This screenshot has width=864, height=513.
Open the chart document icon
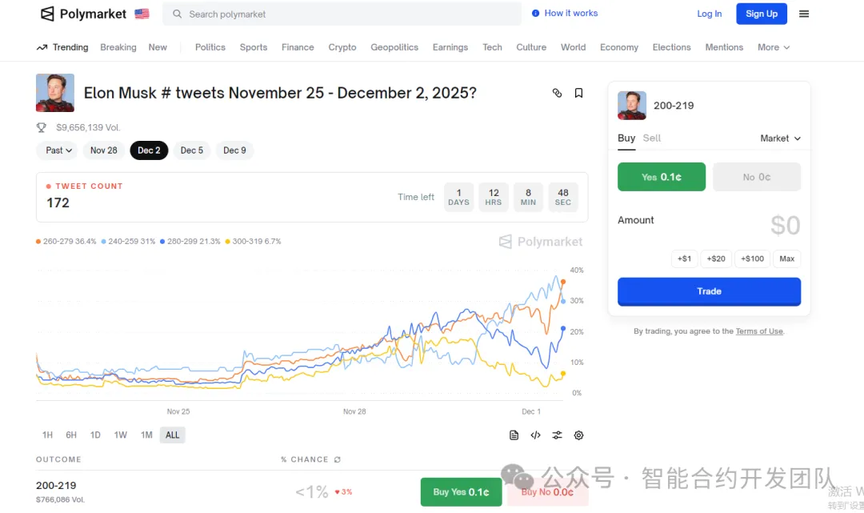click(x=514, y=435)
